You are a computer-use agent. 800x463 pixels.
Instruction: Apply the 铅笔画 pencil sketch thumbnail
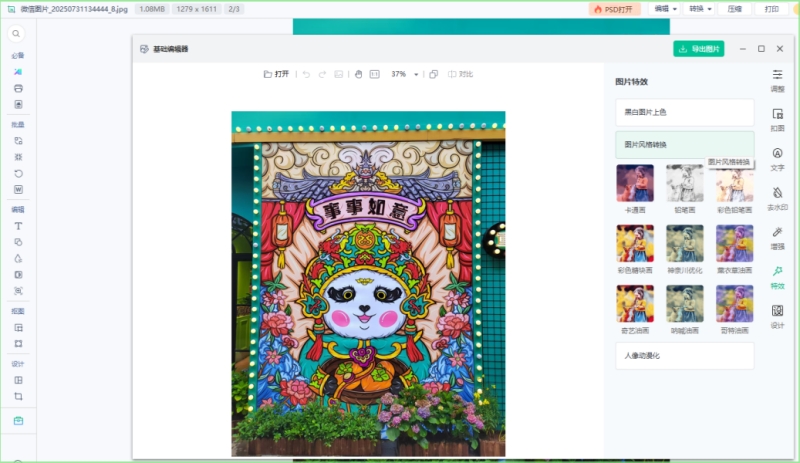pos(685,183)
